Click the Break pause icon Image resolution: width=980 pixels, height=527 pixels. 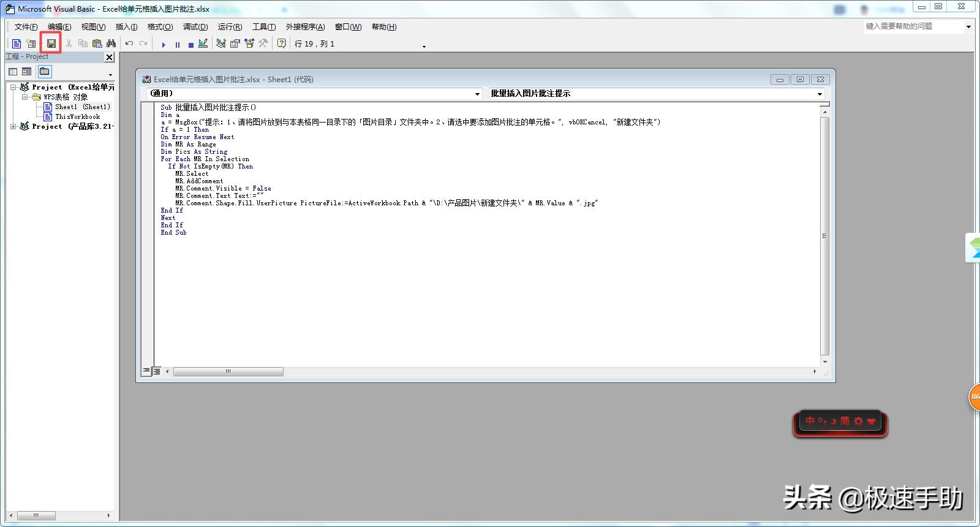pos(178,44)
